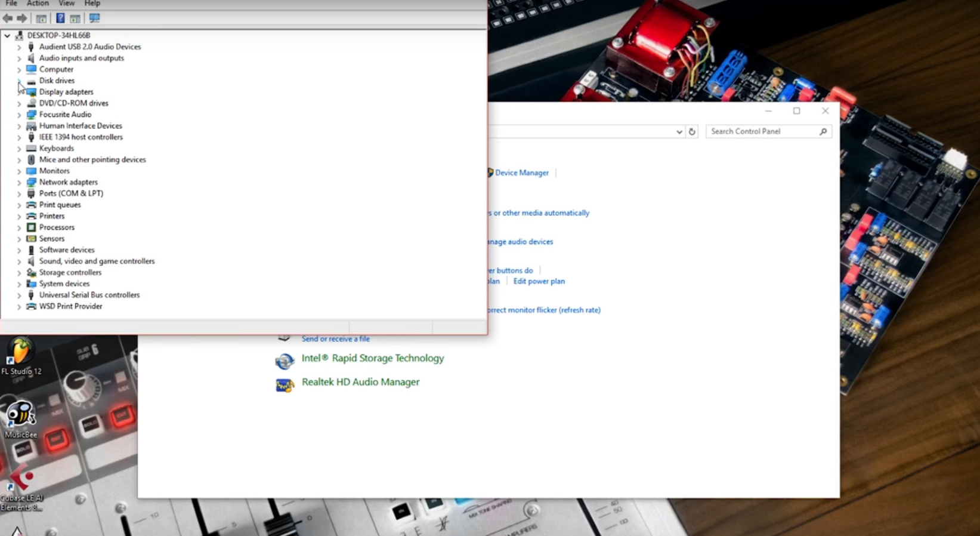Viewport: 980px width, 536px height.
Task: Expand the Focusrite Audio category
Action: (x=18, y=115)
